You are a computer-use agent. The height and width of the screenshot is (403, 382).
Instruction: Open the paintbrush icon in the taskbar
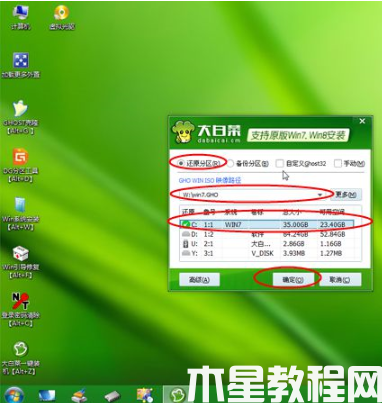click(79, 395)
